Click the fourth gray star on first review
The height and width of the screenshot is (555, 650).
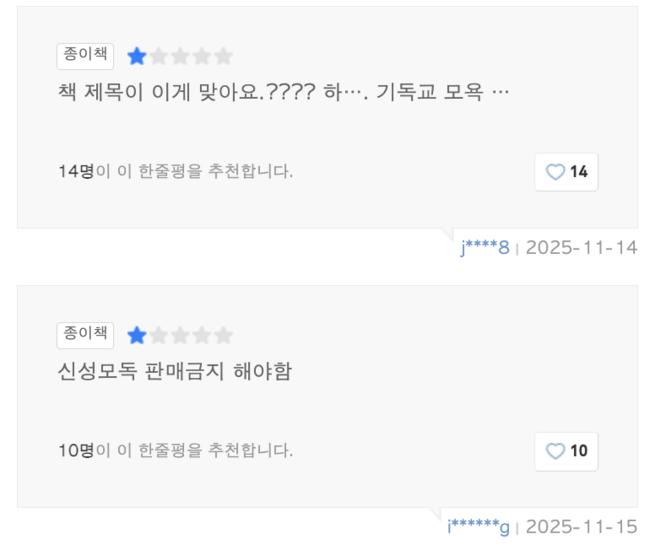point(202,56)
